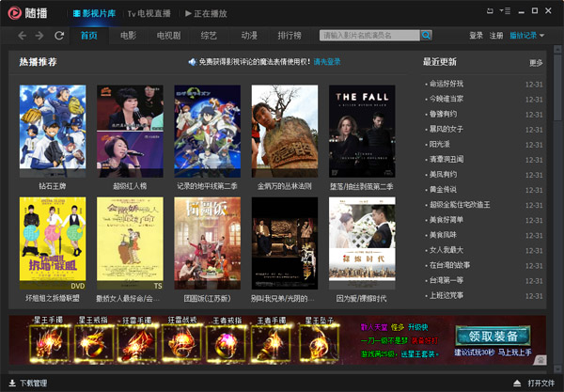The width and height of the screenshot is (564, 392).
Task: Click the eject icon beside 打开文件
Action: pyautogui.click(x=517, y=383)
